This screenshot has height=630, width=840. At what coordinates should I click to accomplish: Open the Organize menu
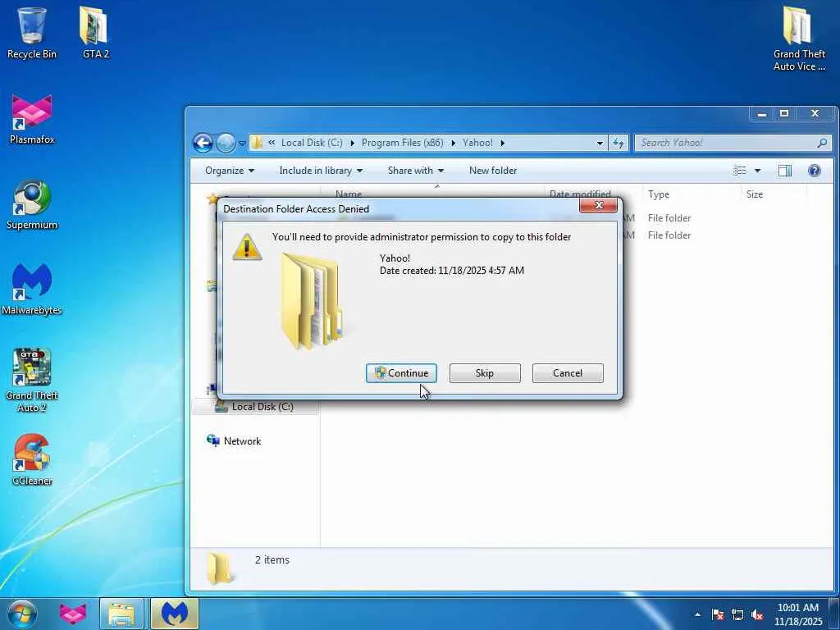point(230,171)
